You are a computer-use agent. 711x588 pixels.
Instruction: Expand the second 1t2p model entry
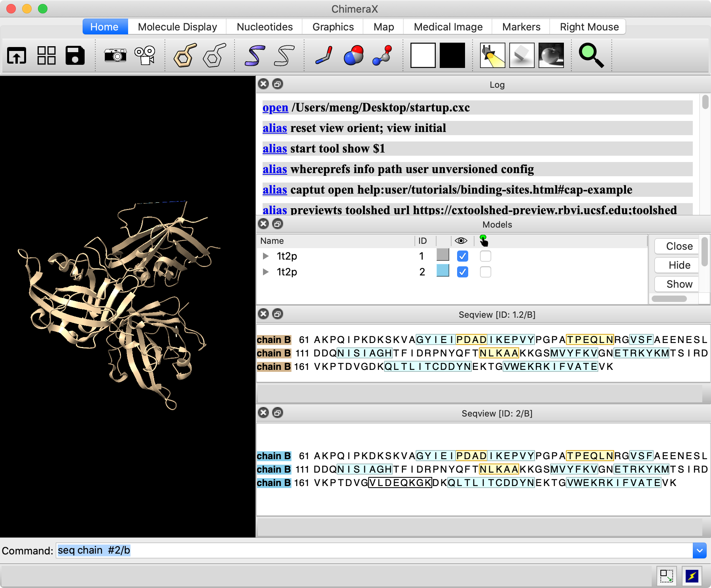pyautogui.click(x=266, y=272)
